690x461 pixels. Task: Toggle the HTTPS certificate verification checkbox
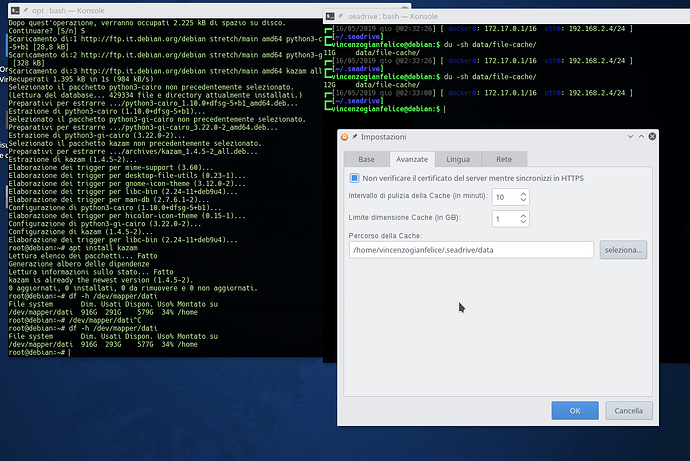click(x=354, y=178)
